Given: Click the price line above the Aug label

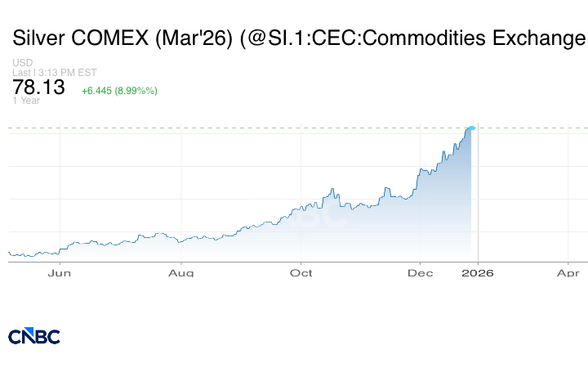Looking at the screenshot, I should tap(181, 240).
